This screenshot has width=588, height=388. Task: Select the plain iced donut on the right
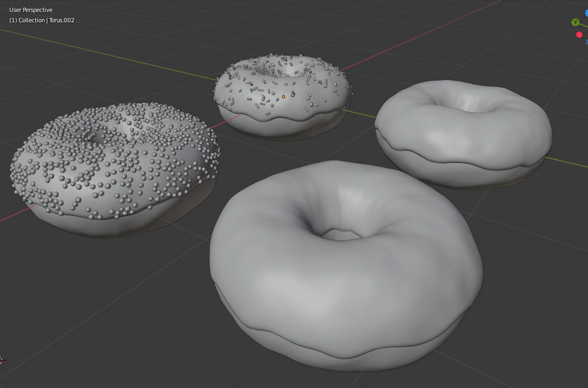(x=463, y=134)
